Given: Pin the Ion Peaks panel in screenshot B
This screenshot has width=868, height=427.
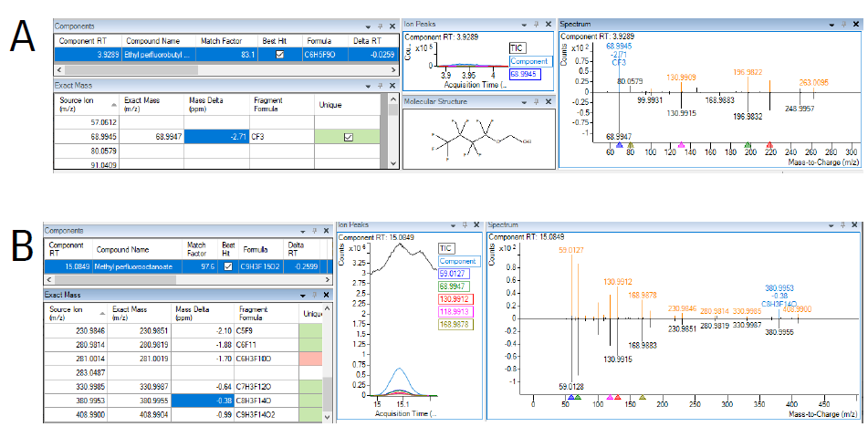Looking at the screenshot, I should (x=465, y=225).
